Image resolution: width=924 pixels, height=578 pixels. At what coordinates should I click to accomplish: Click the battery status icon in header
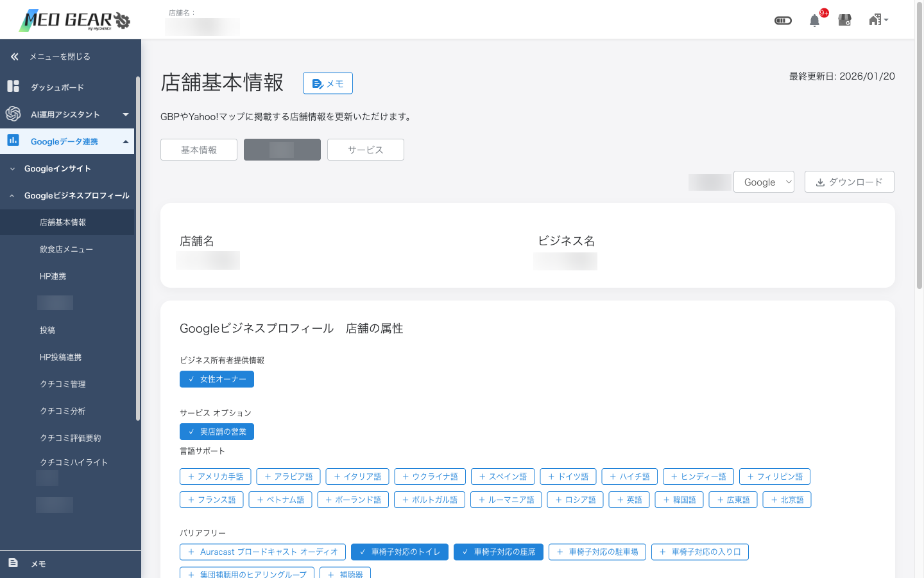[783, 21]
